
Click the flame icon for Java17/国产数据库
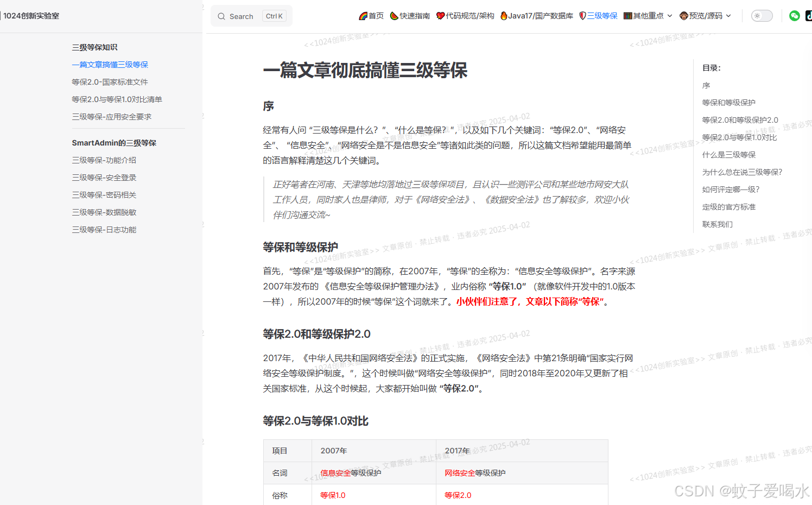click(504, 16)
